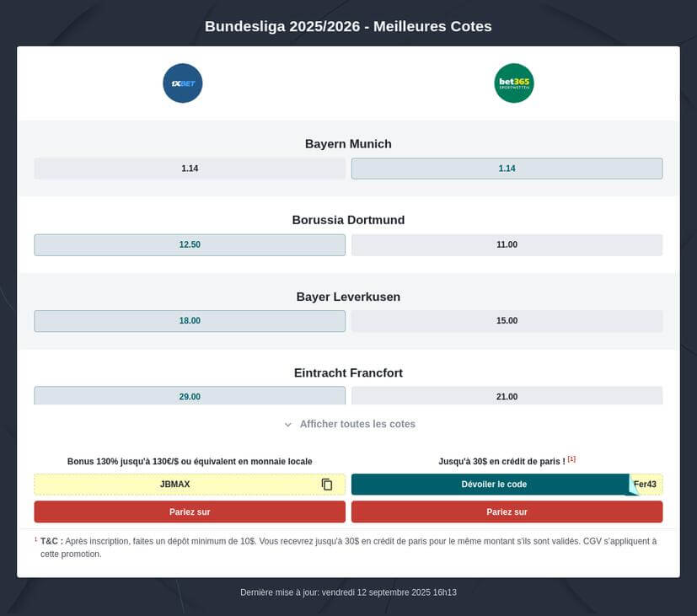Click 'Bundesliga 2025/2026 - Meilleures Cotes' title
This screenshot has width=697, height=616.
coord(348,26)
